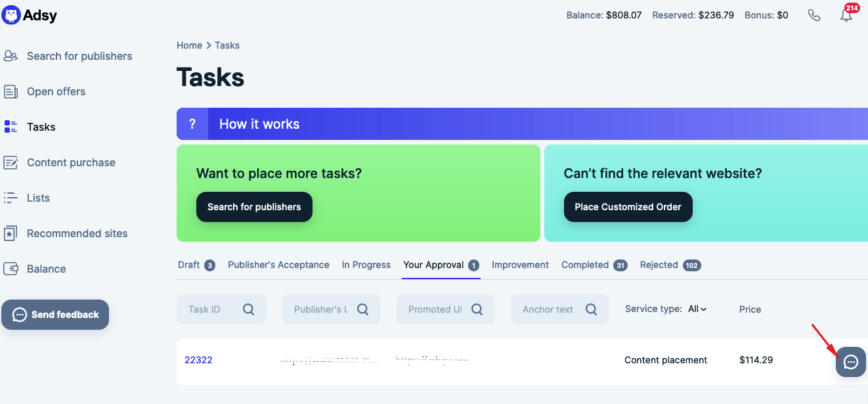The image size is (868, 404).
Task: Switch to Publisher's Acceptance tab
Action: click(x=278, y=265)
